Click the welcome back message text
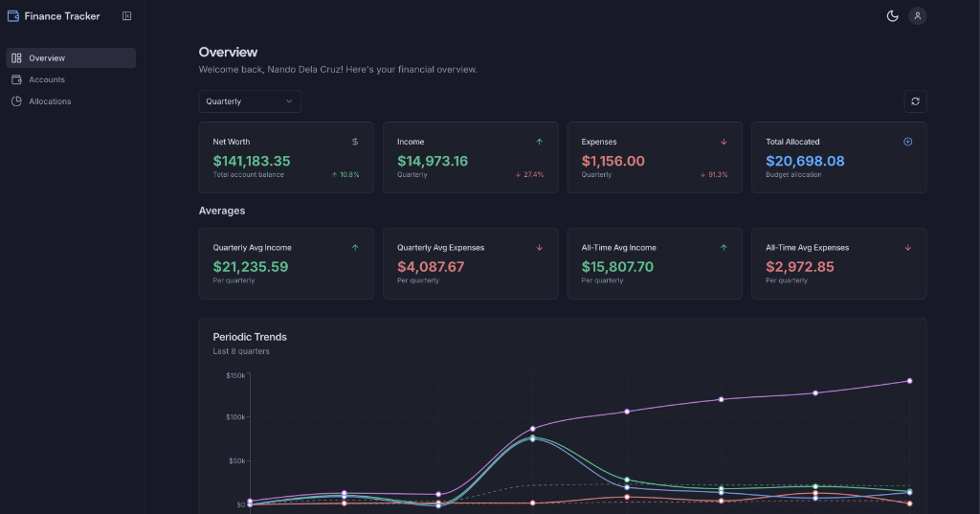Image resolution: width=980 pixels, height=514 pixels. click(x=338, y=70)
